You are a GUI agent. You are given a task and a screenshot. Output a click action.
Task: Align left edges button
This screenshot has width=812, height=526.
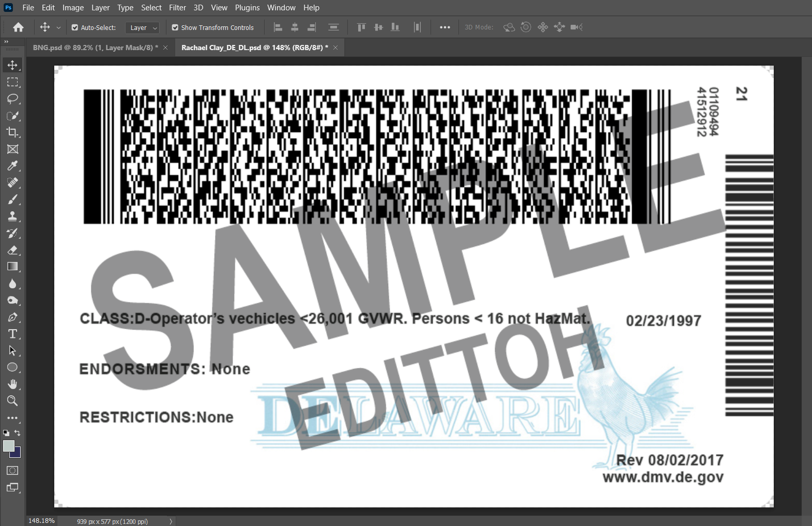tap(278, 27)
